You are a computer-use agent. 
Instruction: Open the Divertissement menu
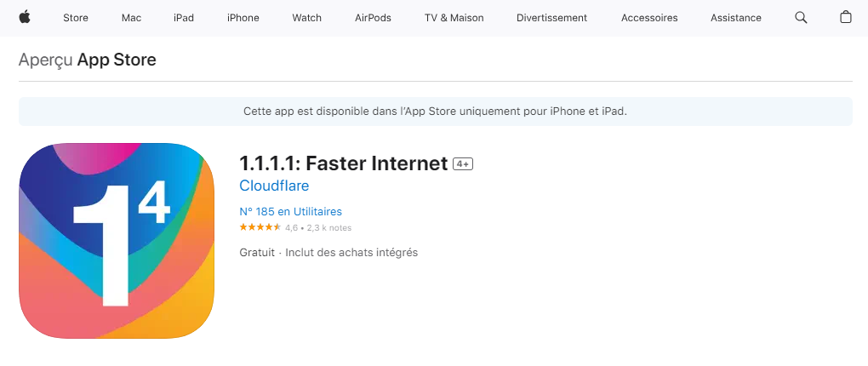click(x=551, y=18)
